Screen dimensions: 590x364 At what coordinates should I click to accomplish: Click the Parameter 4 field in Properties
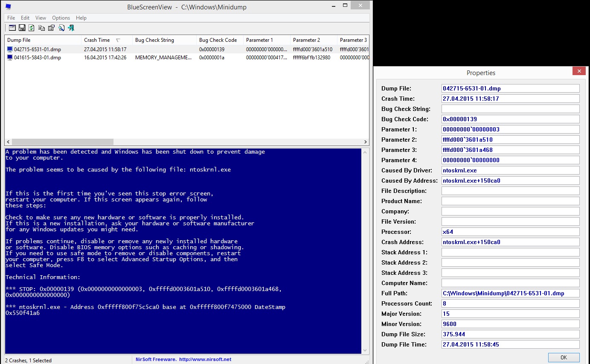pyautogui.click(x=511, y=160)
